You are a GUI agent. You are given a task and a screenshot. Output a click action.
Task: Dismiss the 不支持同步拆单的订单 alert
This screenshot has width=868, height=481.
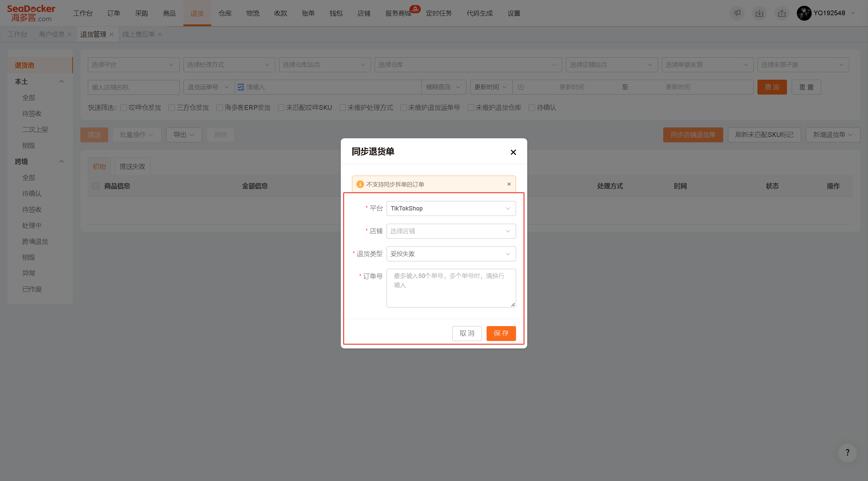click(x=509, y=184)
